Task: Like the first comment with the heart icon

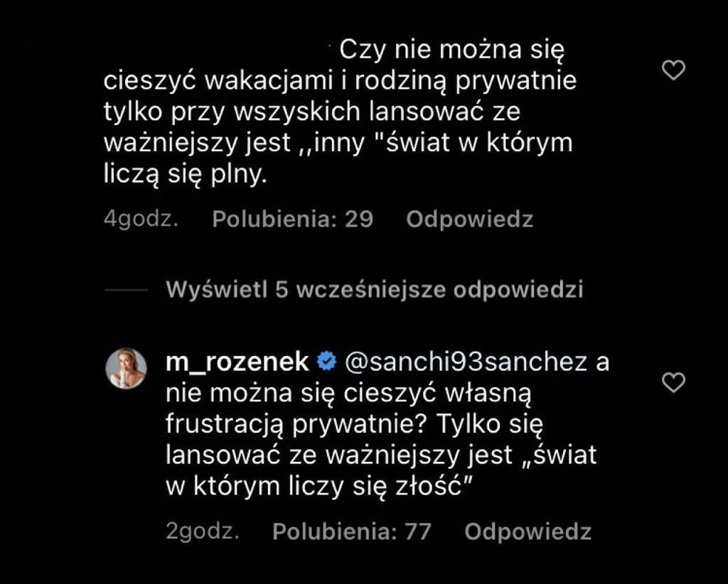Action: point(673,70)
